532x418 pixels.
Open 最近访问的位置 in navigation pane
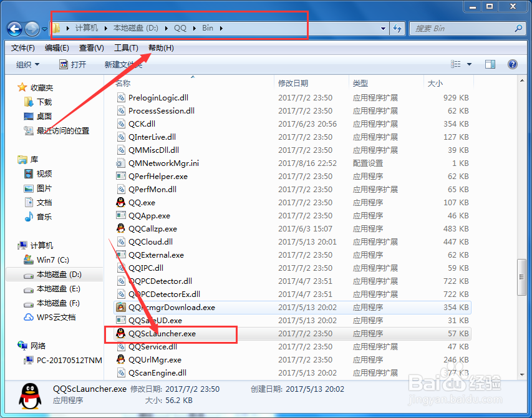pos(63,130)
